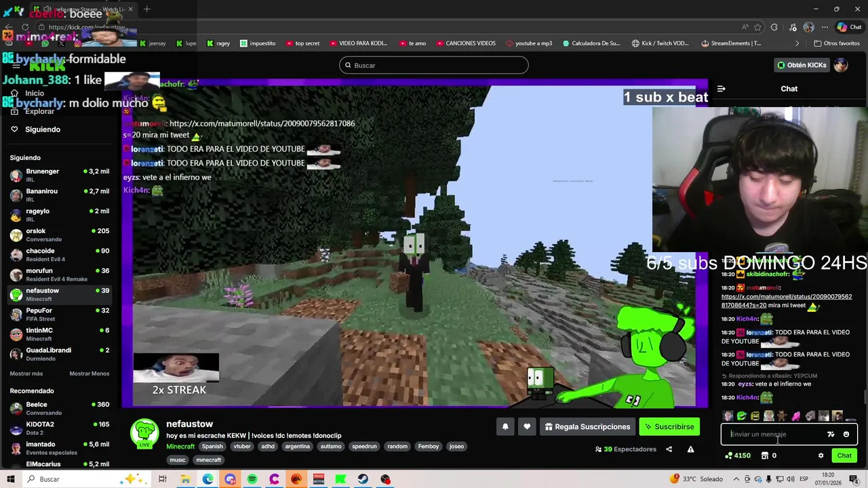Open Task View on the taskbar

coord(163,479)
